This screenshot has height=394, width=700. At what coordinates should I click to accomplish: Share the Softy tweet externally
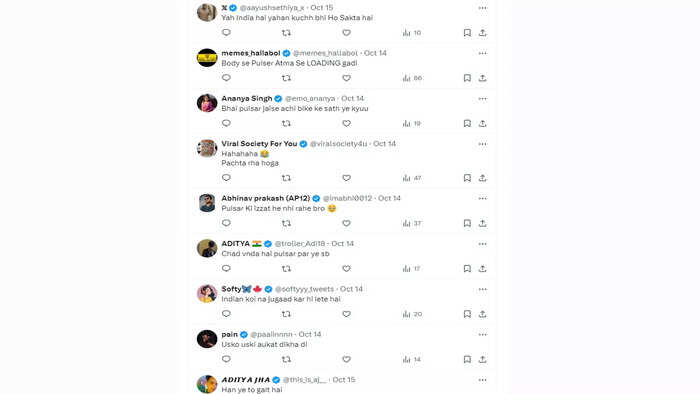[x=483, y=314]
